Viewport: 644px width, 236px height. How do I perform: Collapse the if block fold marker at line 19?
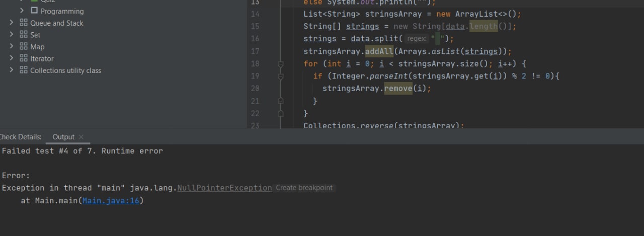pos(281,76)
